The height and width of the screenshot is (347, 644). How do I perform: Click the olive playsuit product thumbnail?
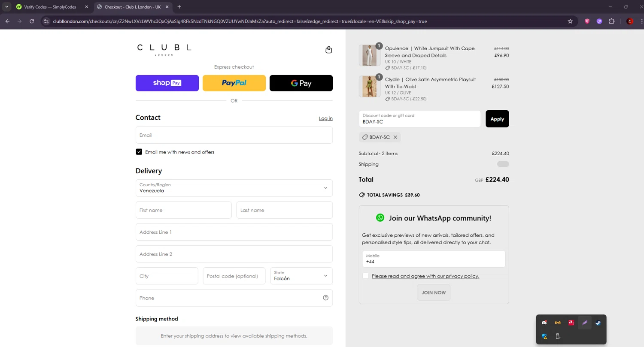[369, 86]
